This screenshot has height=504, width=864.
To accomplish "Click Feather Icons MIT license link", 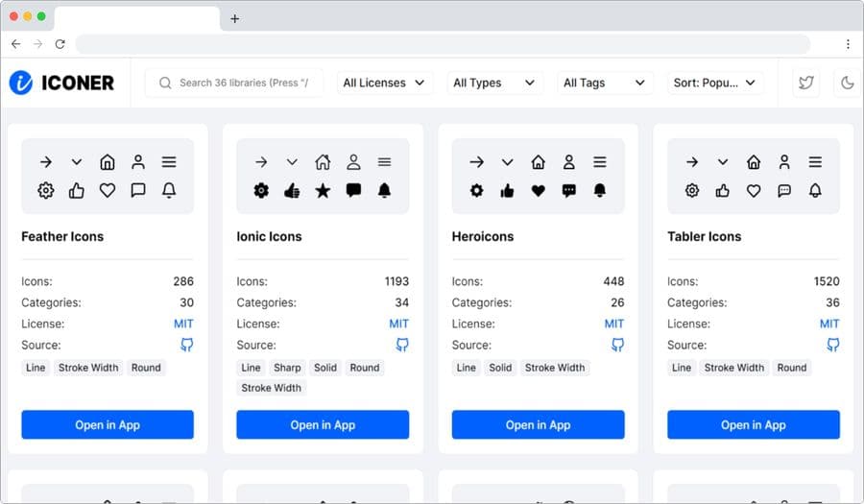I will [x=183, y=324].
